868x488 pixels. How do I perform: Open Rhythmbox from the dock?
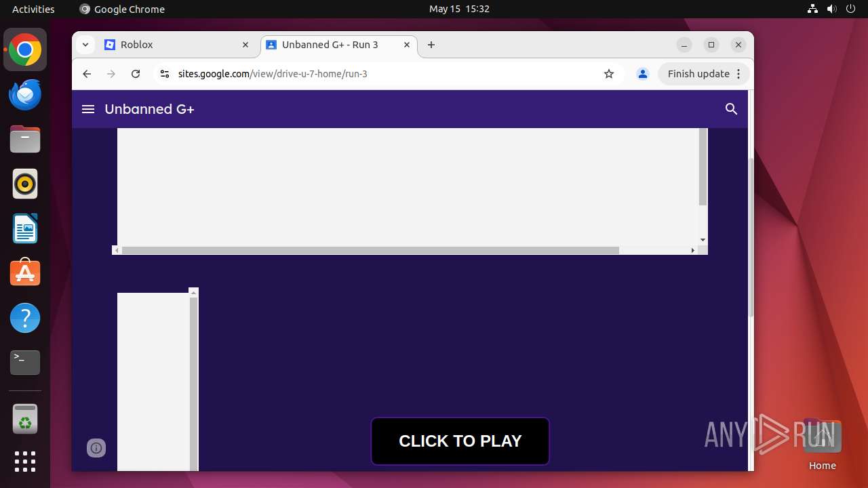(25, 184)
